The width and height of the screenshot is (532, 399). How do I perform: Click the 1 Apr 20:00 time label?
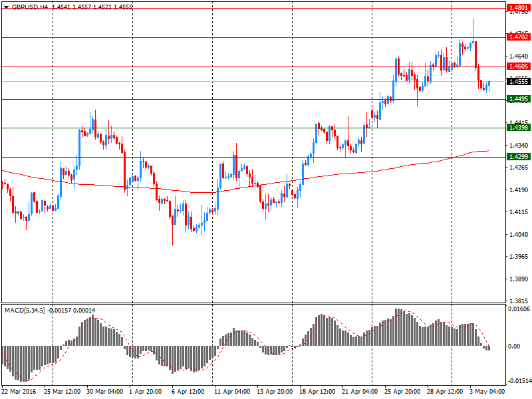pyautogui.click(x=146, y=391)
